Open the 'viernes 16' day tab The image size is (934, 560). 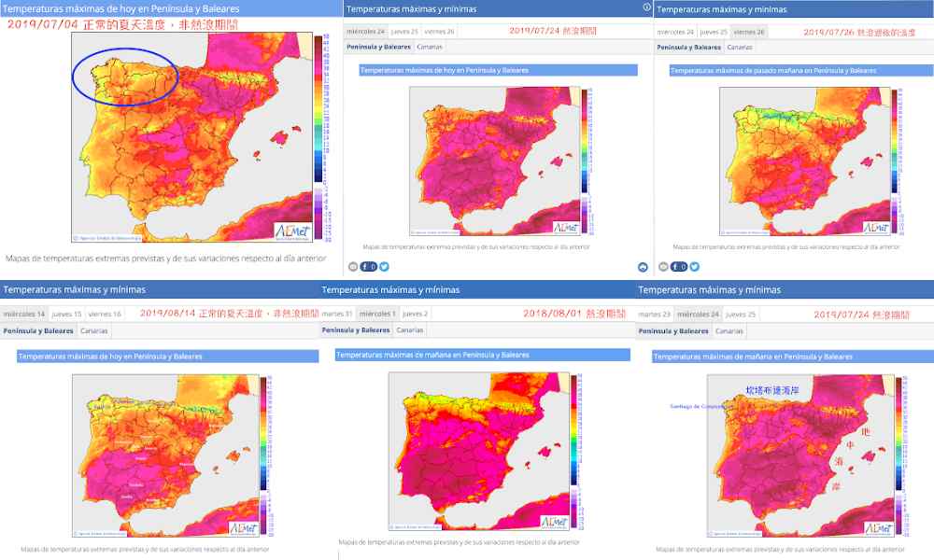[x=106, y=314]
